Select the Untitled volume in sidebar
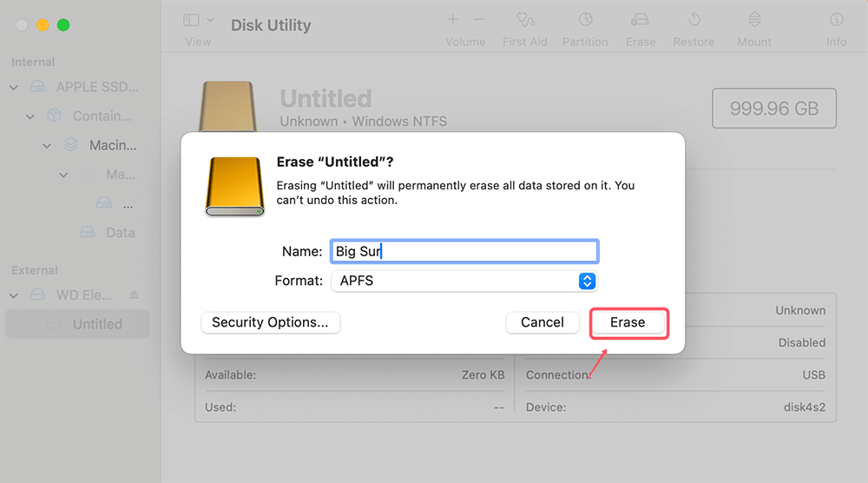868x483 pixels. coord(96,324)
